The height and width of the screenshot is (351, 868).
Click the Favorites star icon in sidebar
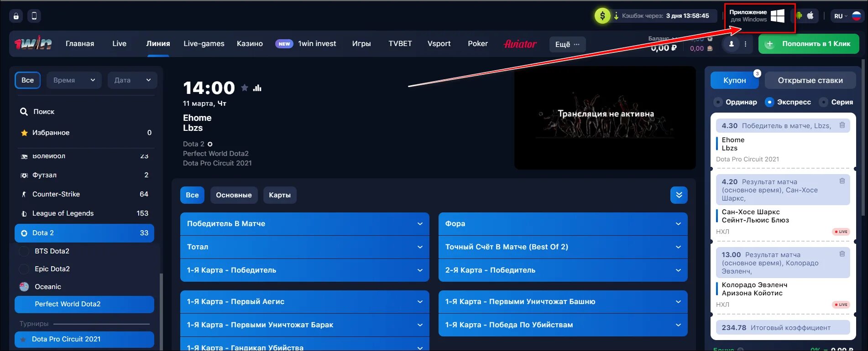tap(24, 133)
